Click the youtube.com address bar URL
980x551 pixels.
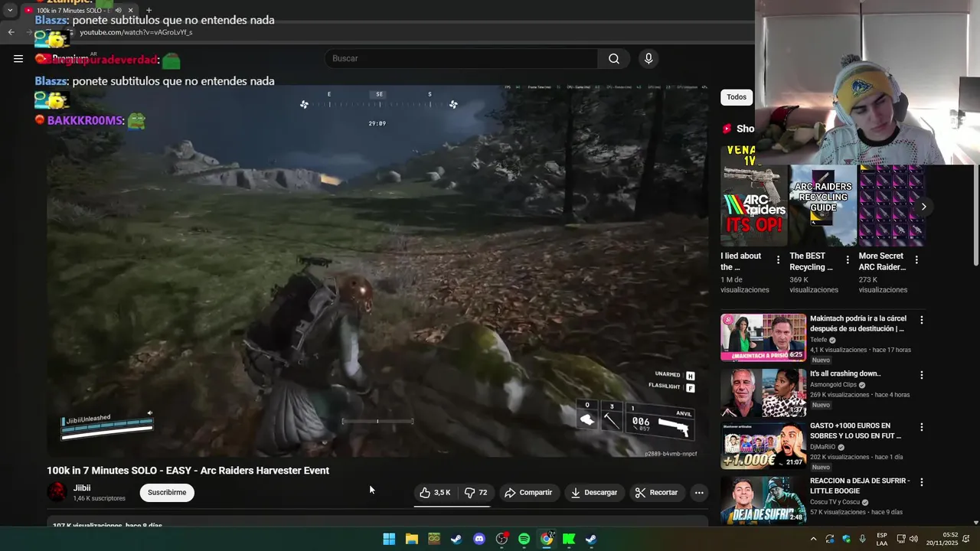point(136,32)
